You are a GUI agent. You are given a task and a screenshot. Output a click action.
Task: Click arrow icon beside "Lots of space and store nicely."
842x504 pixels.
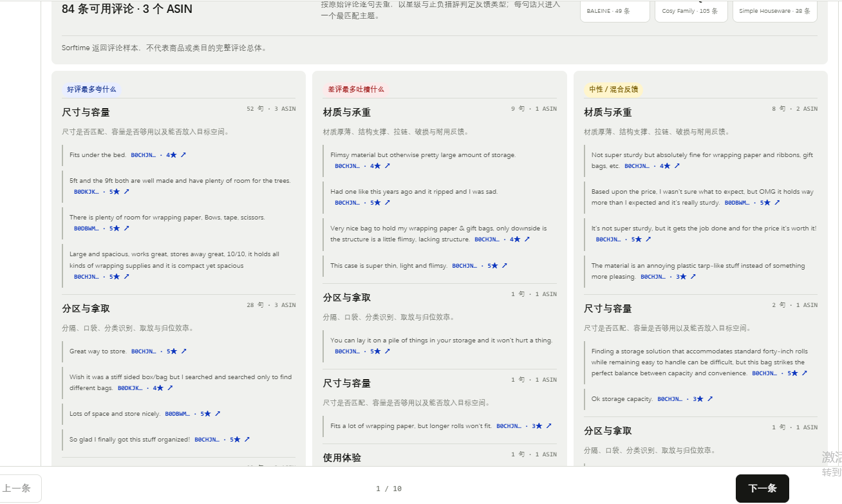(x=218, y=414)
